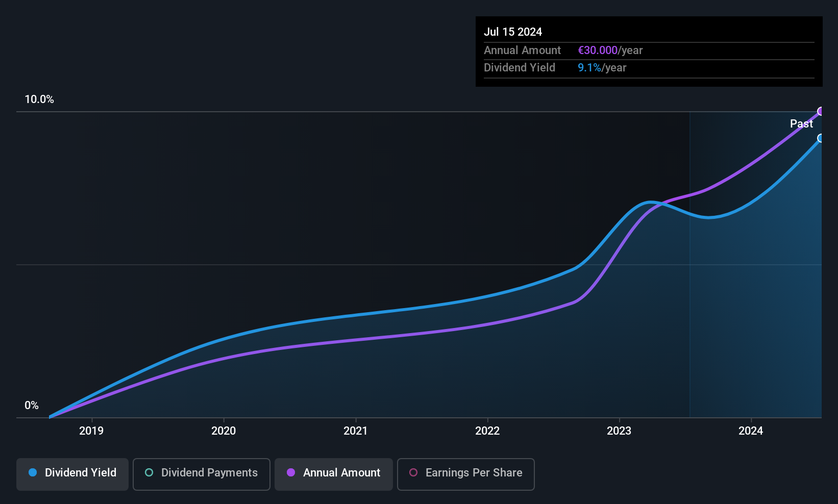Click the 2023 x-axis label
This screenshot has width=838, height=504.
619,431
